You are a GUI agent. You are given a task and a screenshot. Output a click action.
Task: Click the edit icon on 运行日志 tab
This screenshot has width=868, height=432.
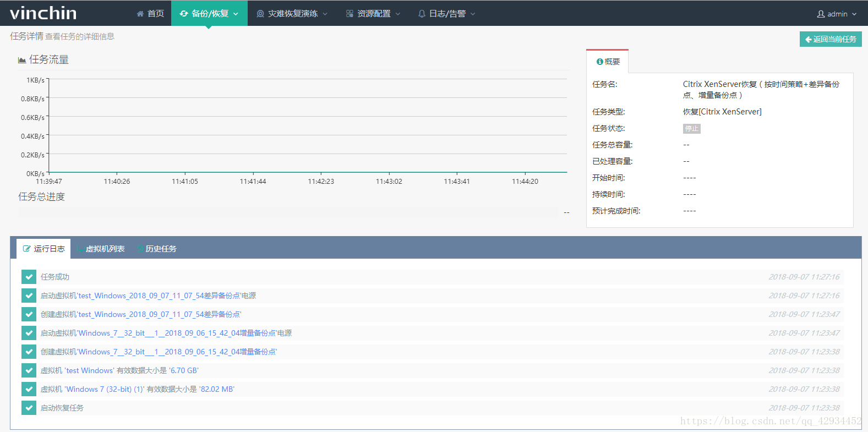[x=26, y=249]
